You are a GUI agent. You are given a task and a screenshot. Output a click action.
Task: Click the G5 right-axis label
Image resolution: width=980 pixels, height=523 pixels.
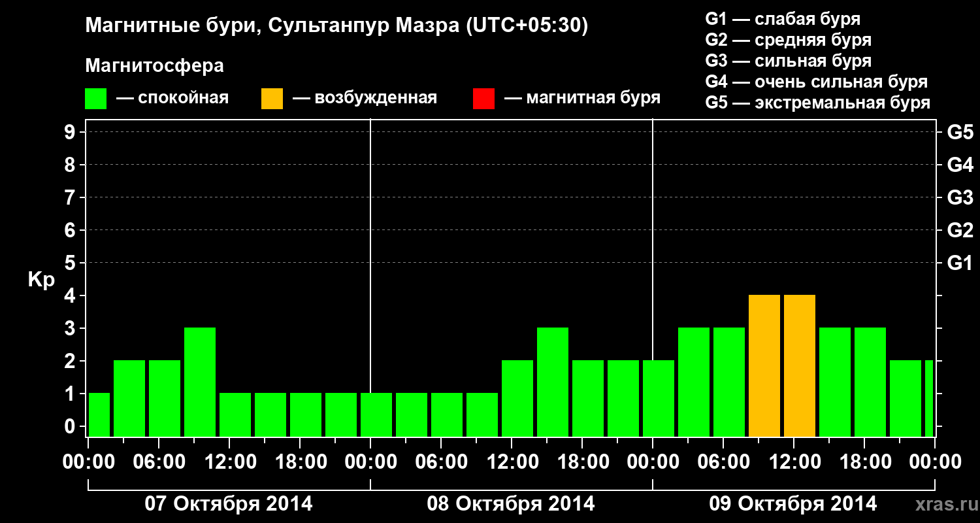960,132
